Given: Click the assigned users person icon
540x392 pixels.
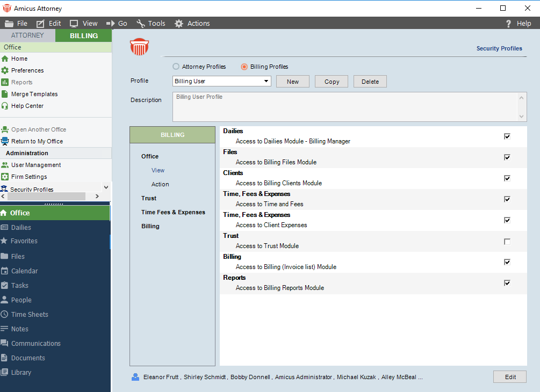Looking at the screenshot, I should coord(135,377).
